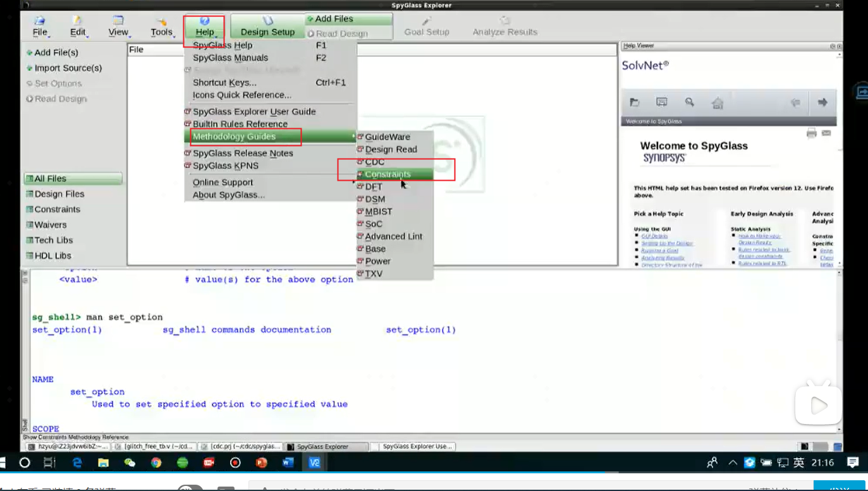Switch to the Analyze Results tab
Viewport: 868px width, 491px height.
click(505, 27)
